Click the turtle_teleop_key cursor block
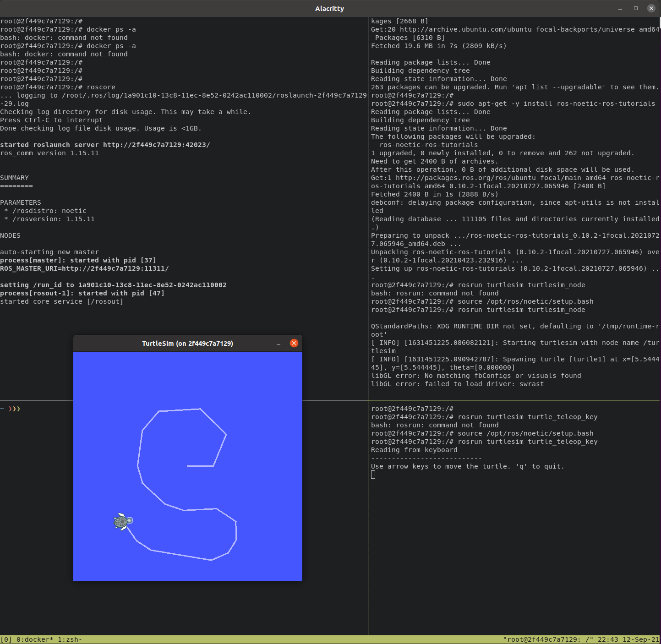The height and width of the screenshot is (644, 661). coord(373,475)
